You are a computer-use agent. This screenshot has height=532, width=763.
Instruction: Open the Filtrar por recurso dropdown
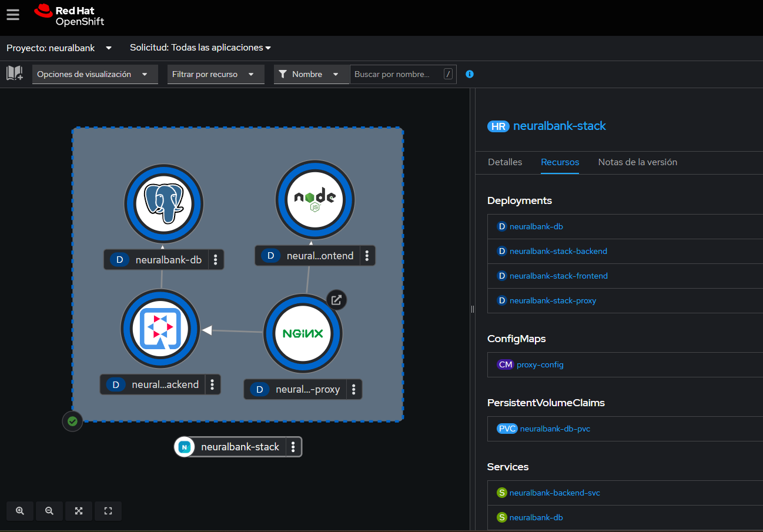215,74
